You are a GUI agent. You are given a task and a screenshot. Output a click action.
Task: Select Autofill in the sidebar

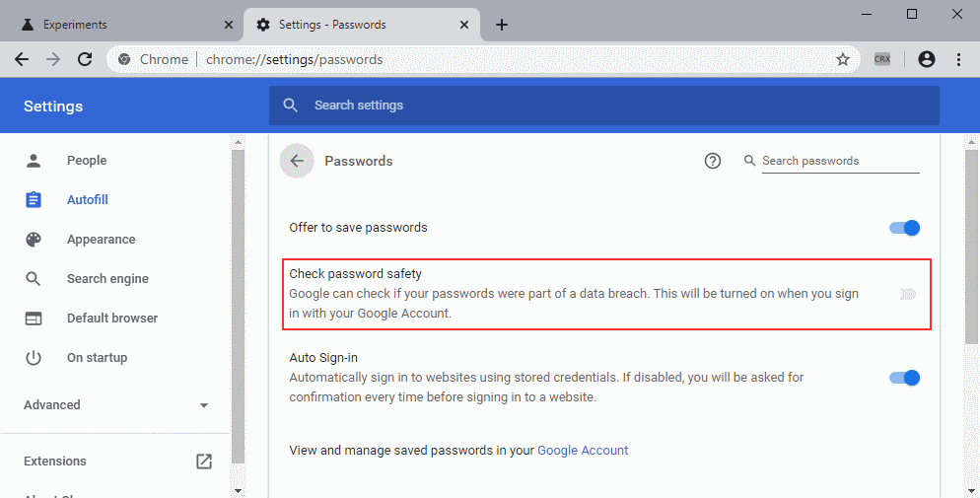pos(87,200)
